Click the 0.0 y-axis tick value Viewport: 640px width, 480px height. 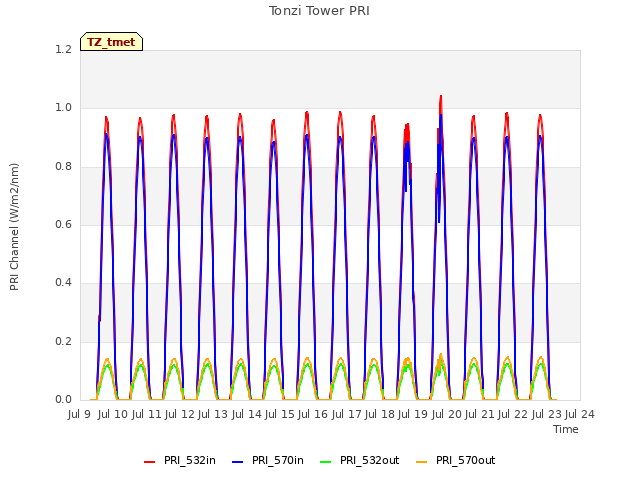click(x=64, y=399)
